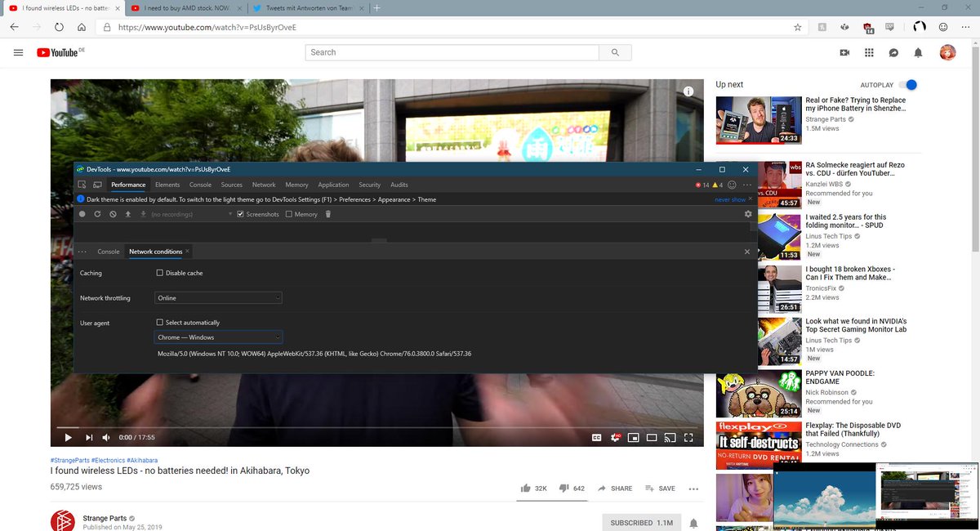Switch to the DevTools Console main tab
Image resolution: width=980 pixels, height=531 pixels.
(x=200, y=185)
